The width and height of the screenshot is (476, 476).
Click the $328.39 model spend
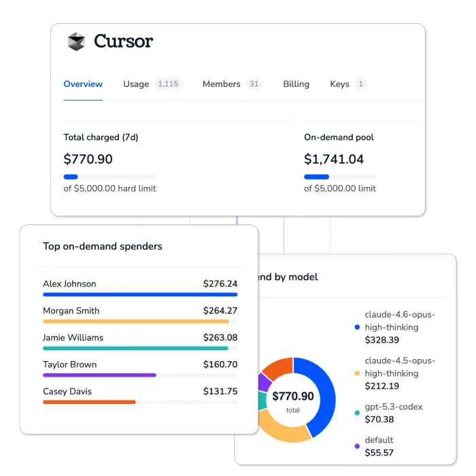pos(382,340)
